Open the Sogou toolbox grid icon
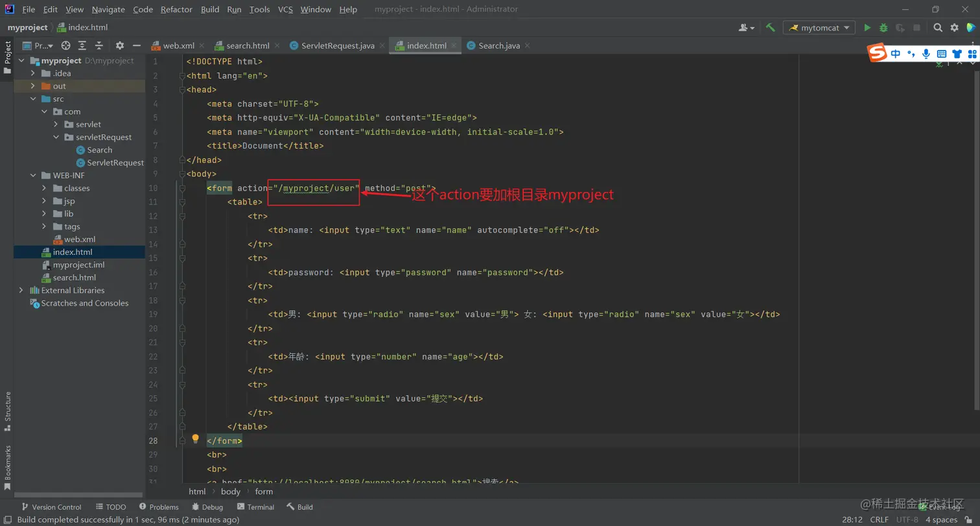980x526 pixels. (x=972, y=54)
